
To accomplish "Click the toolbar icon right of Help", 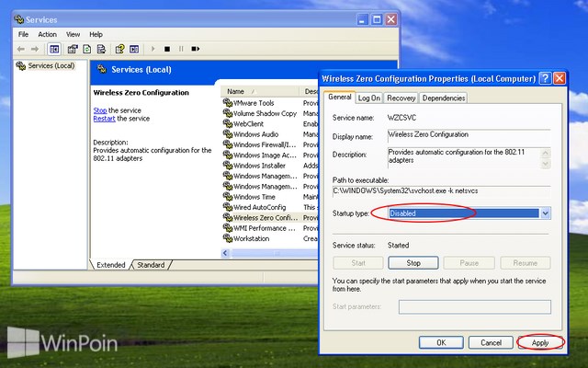I will tap(134, 49).
